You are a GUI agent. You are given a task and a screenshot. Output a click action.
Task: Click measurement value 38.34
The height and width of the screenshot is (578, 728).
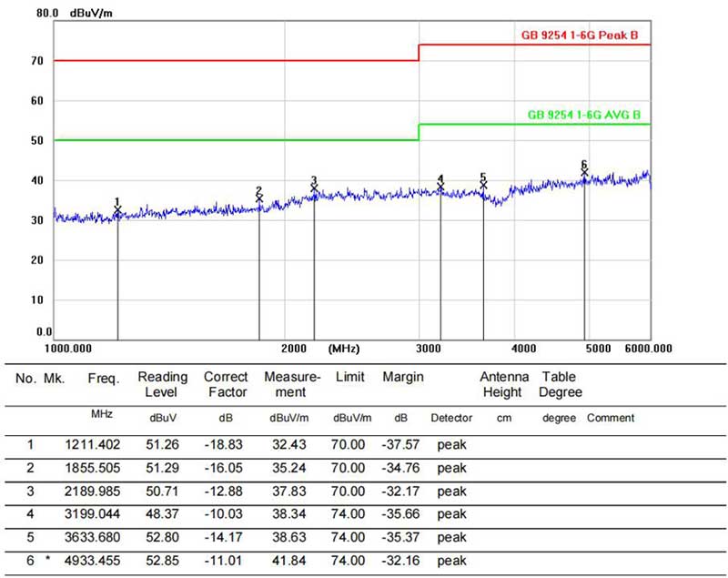(289, 514)
